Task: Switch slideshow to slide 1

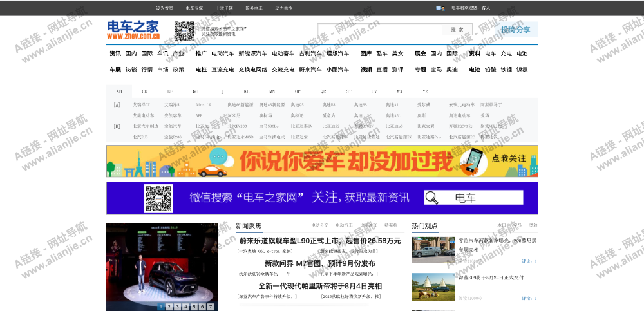Action: (x=161, y=306)
